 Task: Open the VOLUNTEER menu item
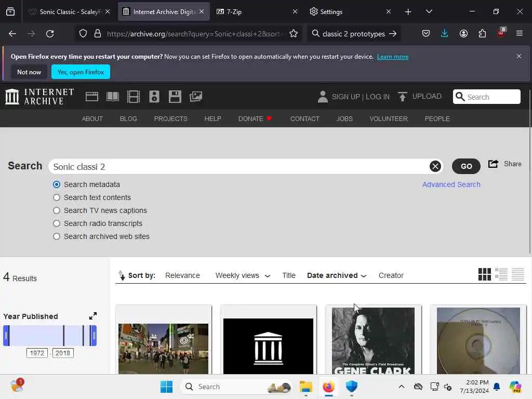[x=389, y=119]
